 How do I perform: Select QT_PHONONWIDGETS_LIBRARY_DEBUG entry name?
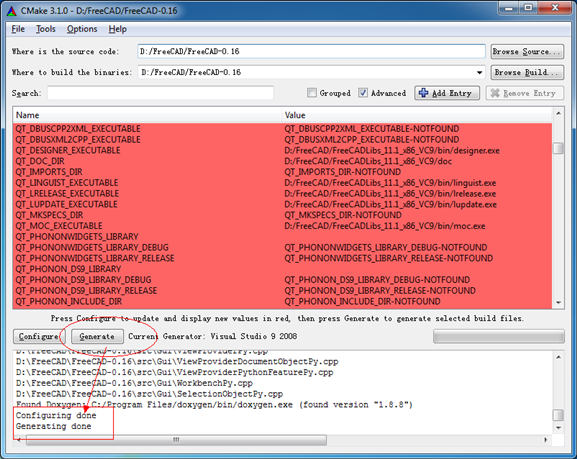point(92,247)
